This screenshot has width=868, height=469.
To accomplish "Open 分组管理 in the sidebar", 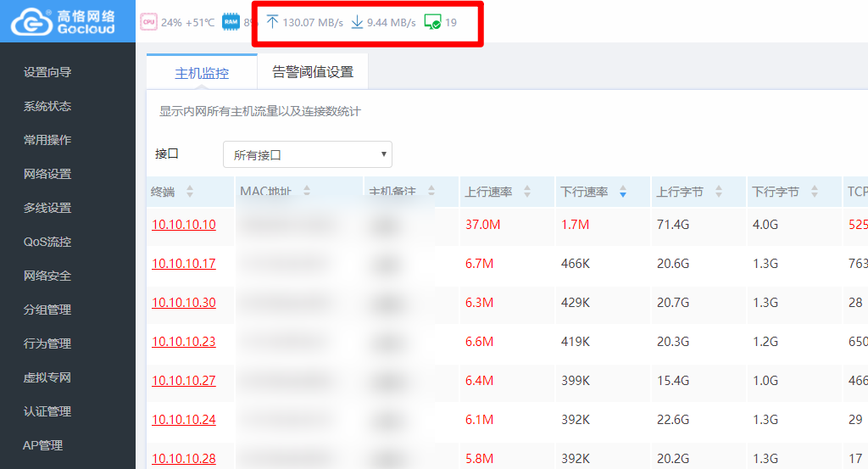I will point(47,310).
